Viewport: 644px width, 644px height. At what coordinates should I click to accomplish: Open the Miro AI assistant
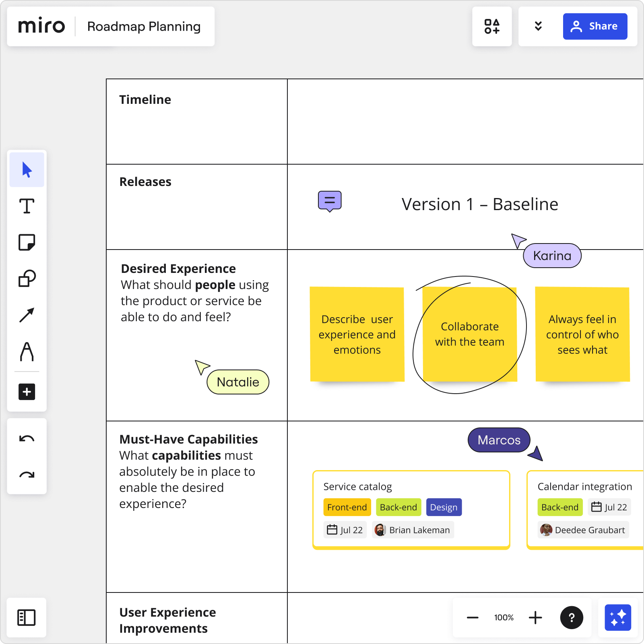[x=619, y=618]
